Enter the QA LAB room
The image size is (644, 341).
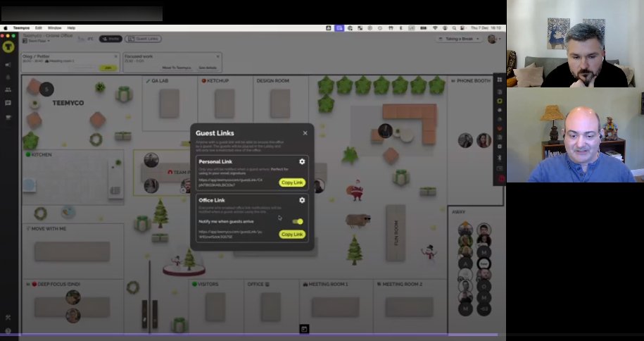click(169, 104)
